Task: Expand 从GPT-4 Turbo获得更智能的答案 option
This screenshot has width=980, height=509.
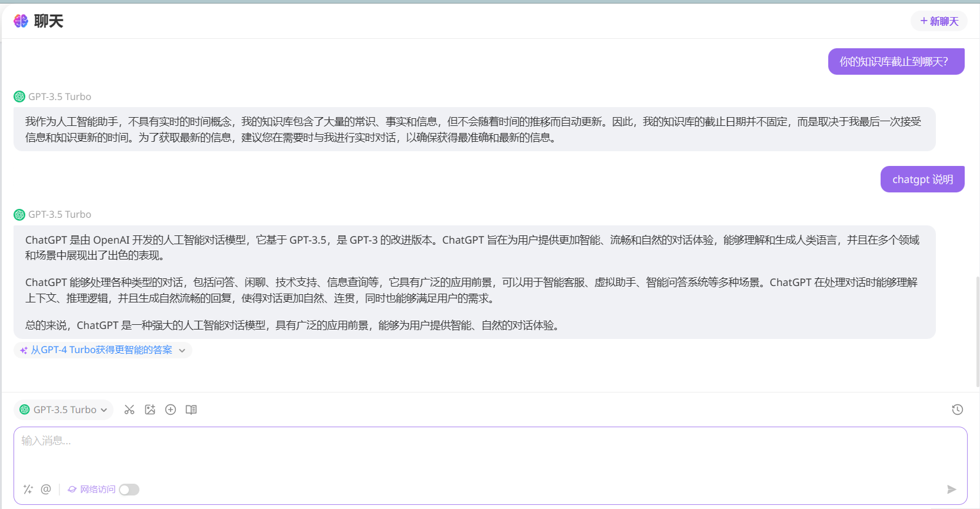Action: click(103, 350)
